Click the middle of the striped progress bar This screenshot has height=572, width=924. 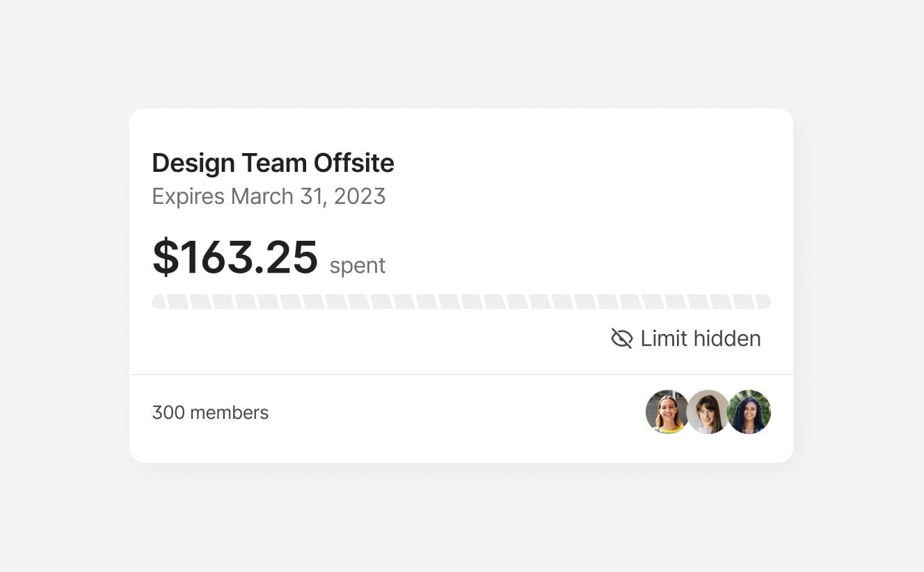[x=461, y=301]
